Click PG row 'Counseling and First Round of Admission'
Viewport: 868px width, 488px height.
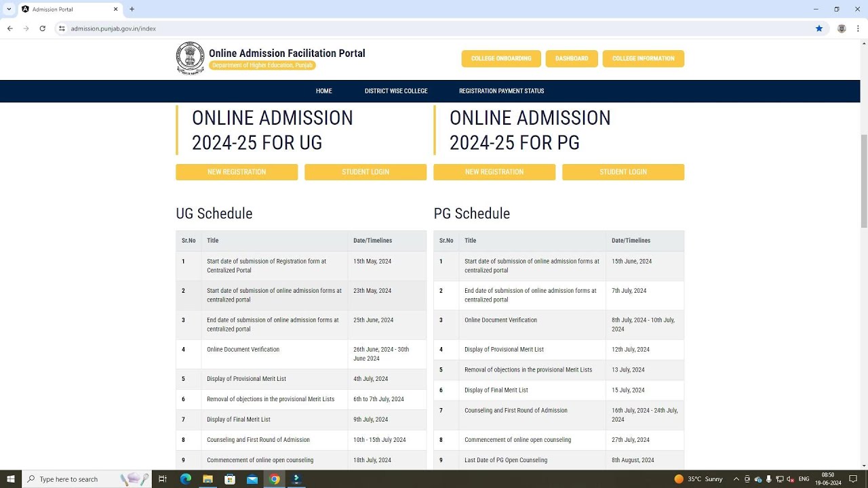[x=559, y=415]
